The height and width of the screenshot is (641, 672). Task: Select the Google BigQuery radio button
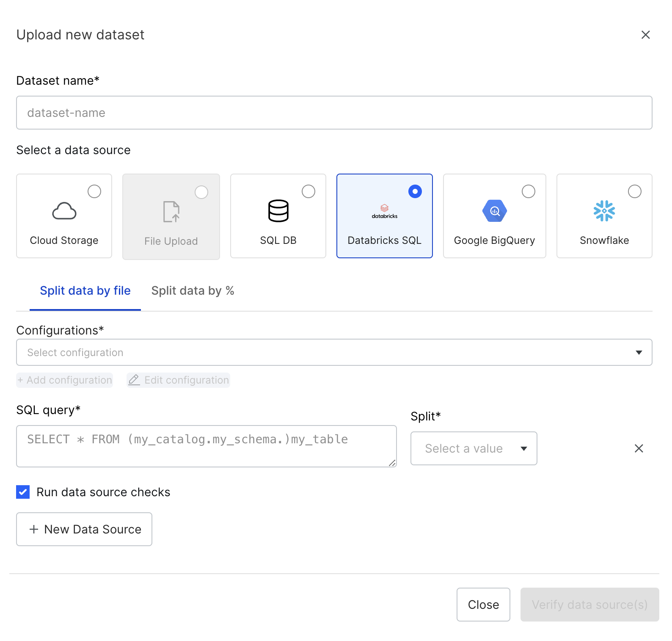(x=529, y=191)
